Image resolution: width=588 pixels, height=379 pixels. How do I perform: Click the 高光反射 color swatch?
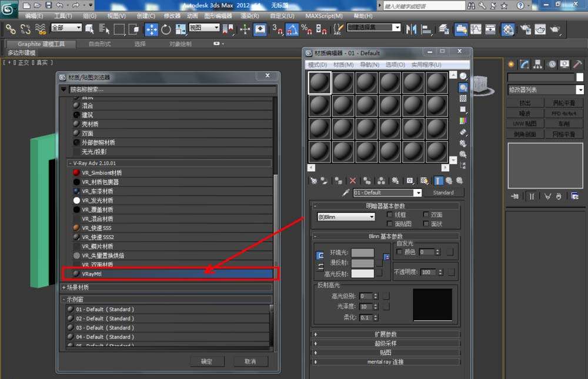363,274
